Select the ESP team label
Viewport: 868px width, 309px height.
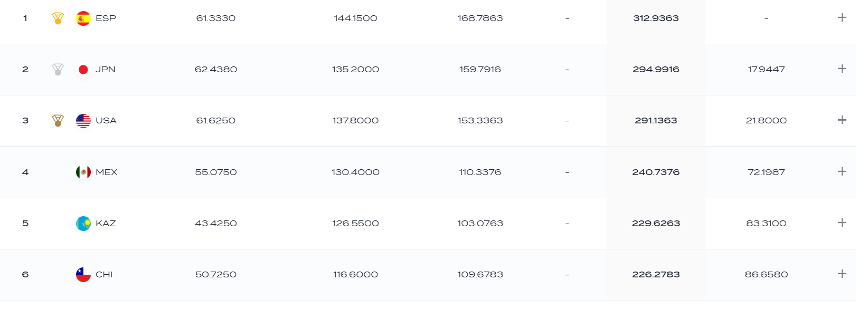click(x=106, y=18)
